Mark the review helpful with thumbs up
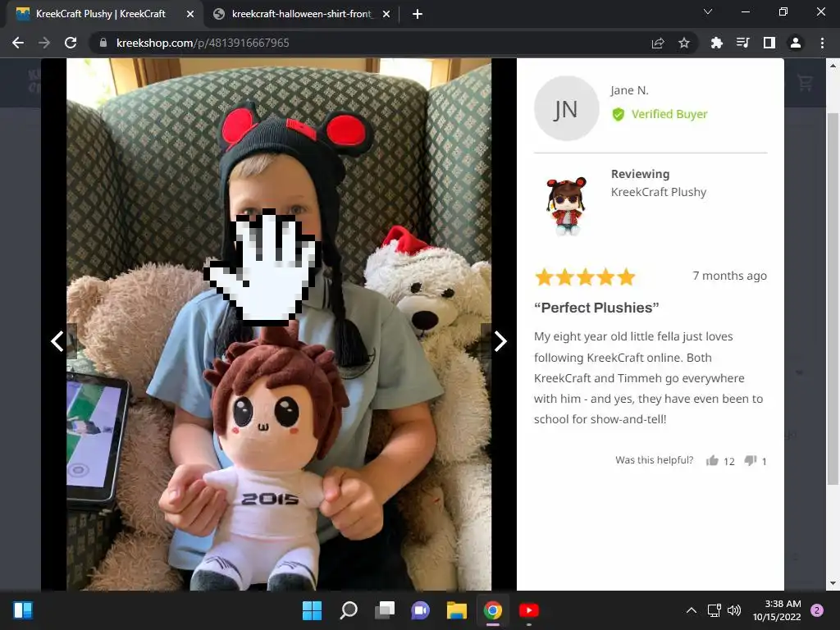 pyautogui.click(x=712, y=461)
